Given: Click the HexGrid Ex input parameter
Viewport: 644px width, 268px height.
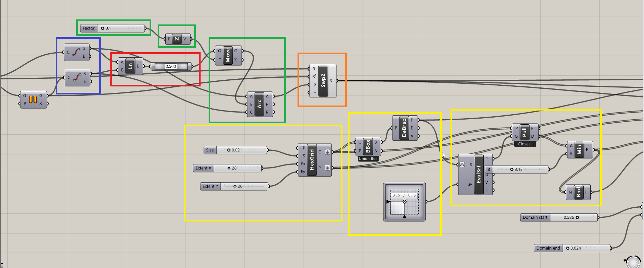Looking at the screenshot, I should coord(303,164).
